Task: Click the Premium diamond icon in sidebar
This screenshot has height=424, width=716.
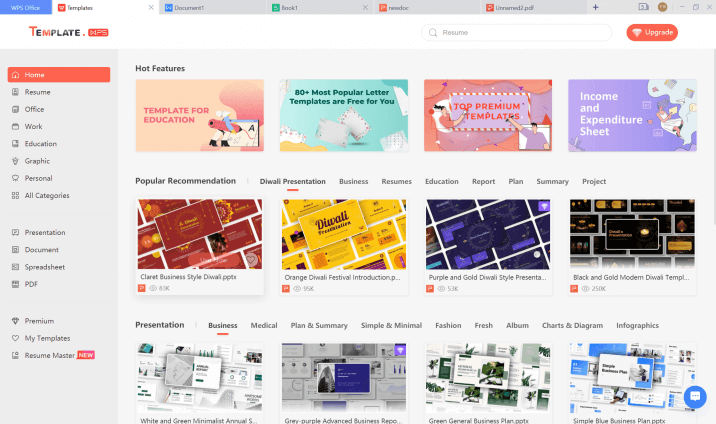Action: click(x=15, y=321)
